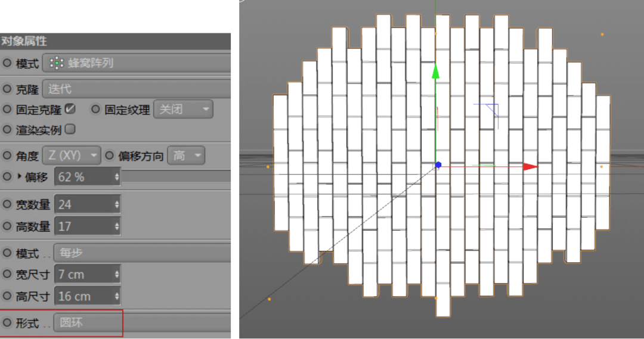644x339 pixels.
Task: Click the 高数量 17 input field
Action: click(84, 226)
